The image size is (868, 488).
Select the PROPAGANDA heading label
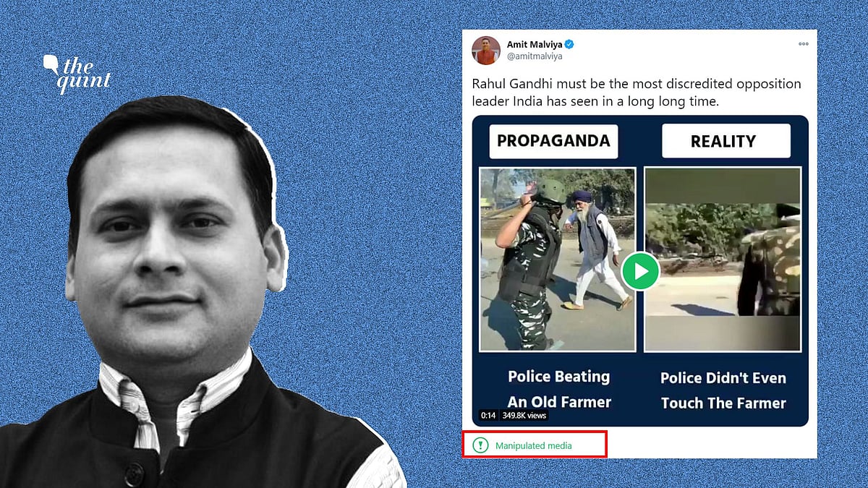553,141
